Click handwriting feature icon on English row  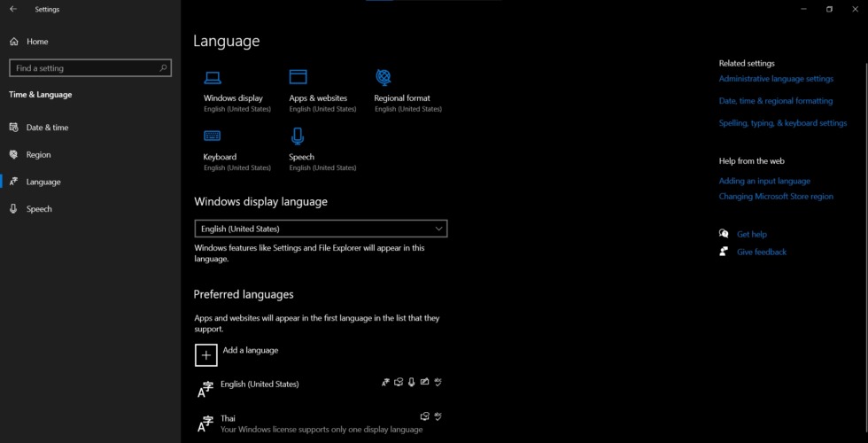point(424,382)
